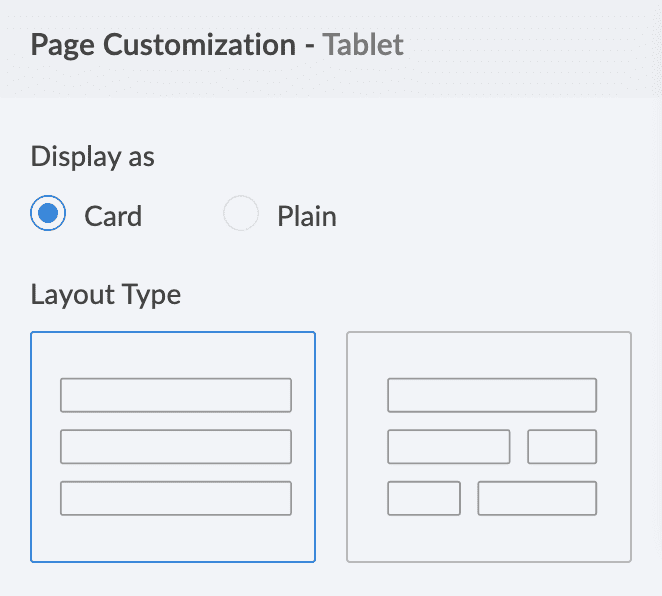This screenshot has width=662, height=596.
Task: Click the "Plain" option label
Action: (306, 216)
